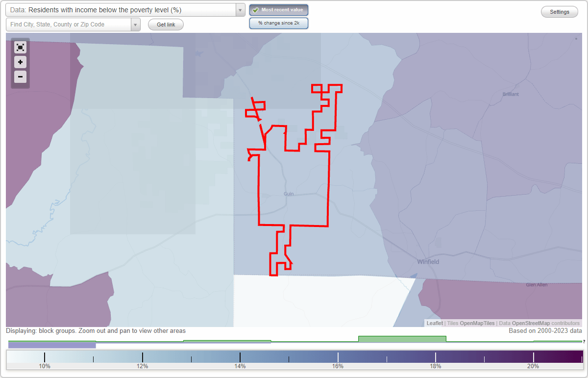Open the Settings panel

tap(559, 11)
